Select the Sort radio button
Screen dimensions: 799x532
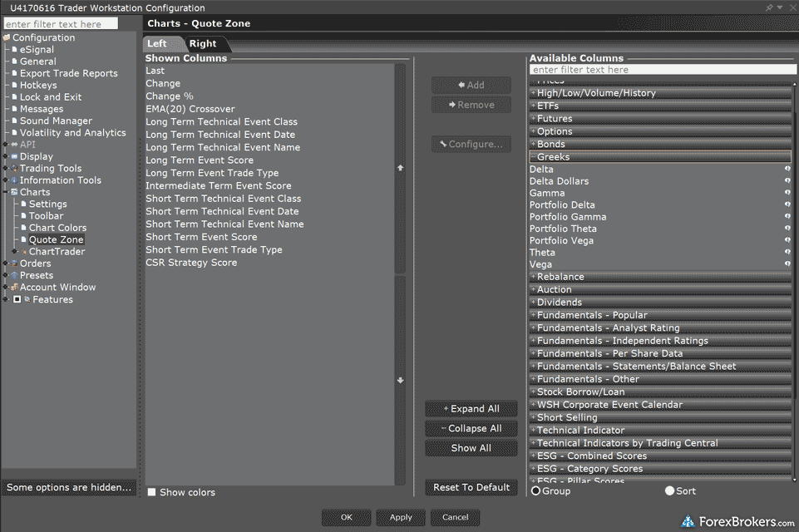point(670,491)
